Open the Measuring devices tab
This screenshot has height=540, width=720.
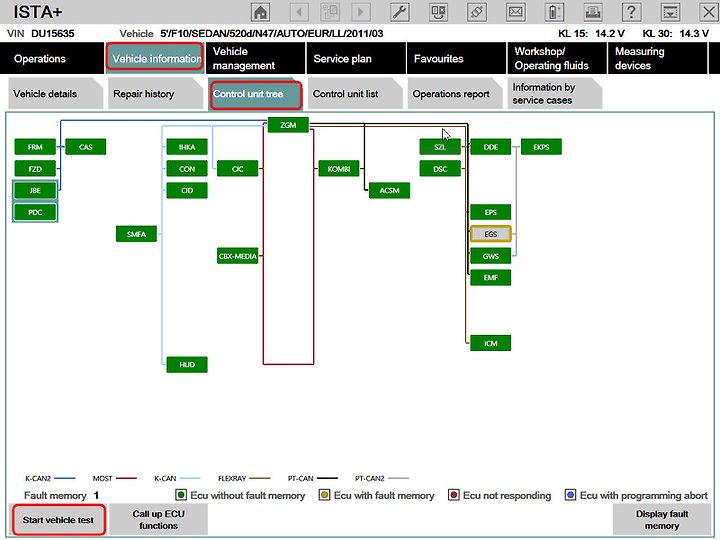point(658,58)
